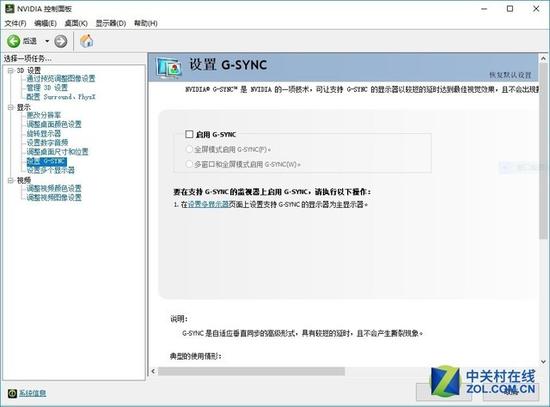Click the NVIDIA Control Panel title icon
Viewport: 550px width, 407px height.
[x=10, y=8]
